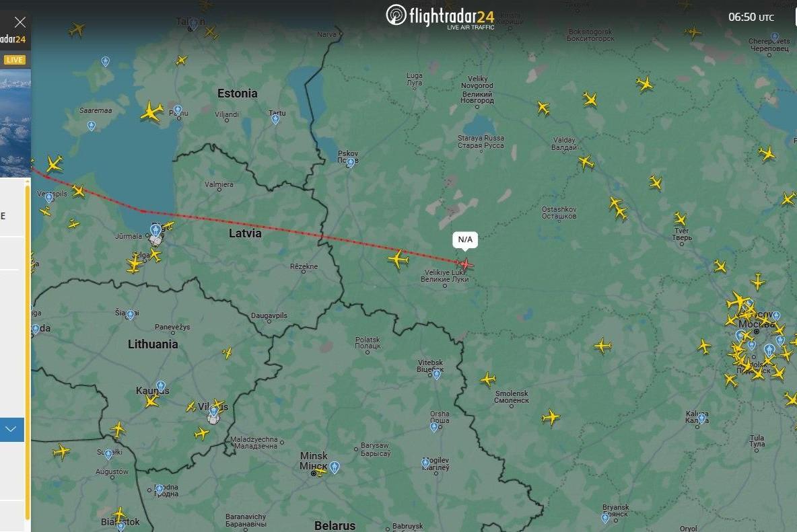This screenshot has width=797, height=532.
Task: Open the Kaunas airport pin marker
Action: pyautogui.click(x=161, y=386)
